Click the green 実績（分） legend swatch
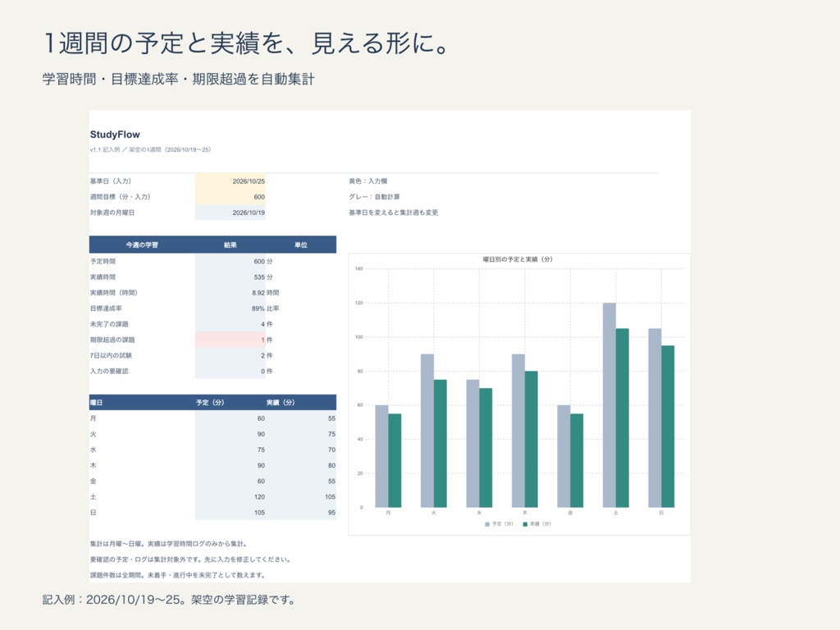 click(525, 524)
